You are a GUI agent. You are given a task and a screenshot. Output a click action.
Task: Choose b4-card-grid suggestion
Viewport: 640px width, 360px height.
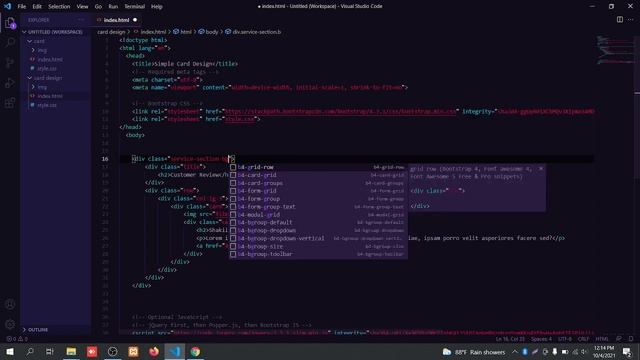[x=318, y=175]
